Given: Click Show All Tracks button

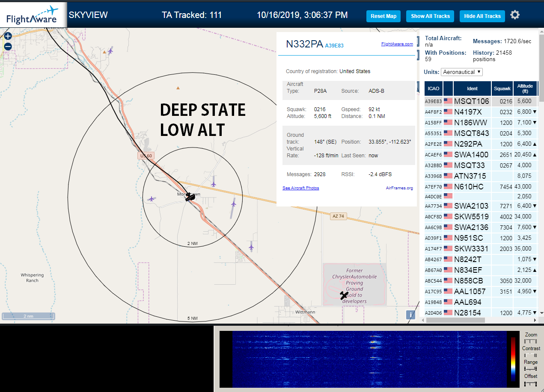Looking at the screenshot, I should 430,16.
